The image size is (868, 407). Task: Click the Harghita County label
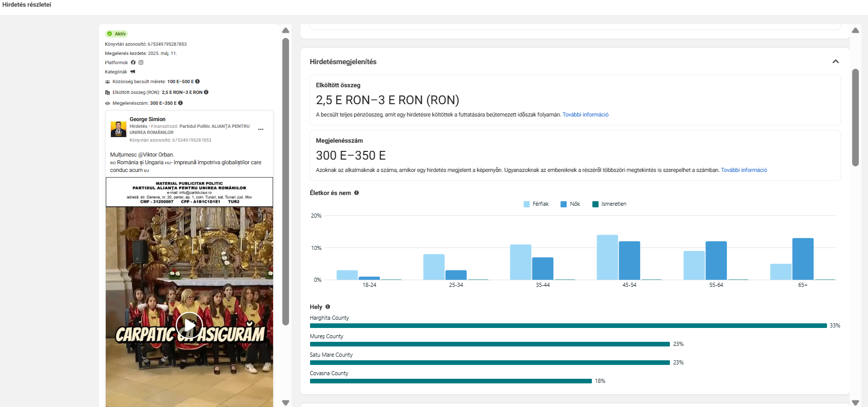coord(329,318)
